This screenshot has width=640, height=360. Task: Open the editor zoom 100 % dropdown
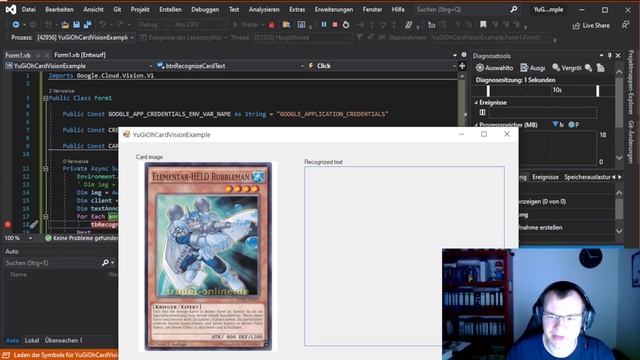coord(30,238)
